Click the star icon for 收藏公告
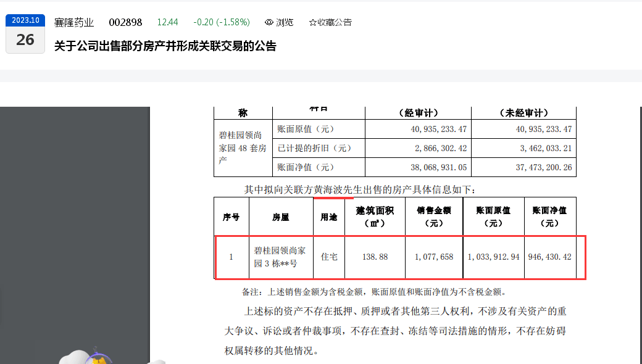Viewport: 642px width, 364px height. pos(313,22)
